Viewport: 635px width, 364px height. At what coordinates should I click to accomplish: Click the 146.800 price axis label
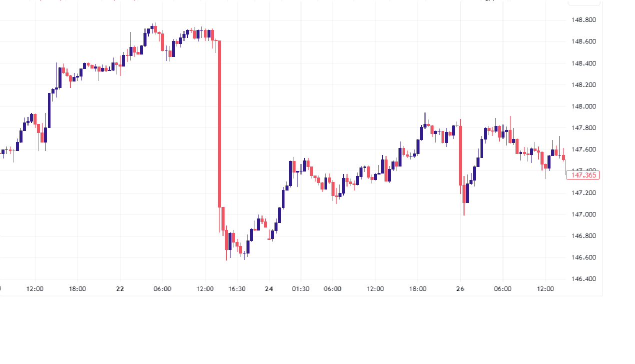pos(583,236)
